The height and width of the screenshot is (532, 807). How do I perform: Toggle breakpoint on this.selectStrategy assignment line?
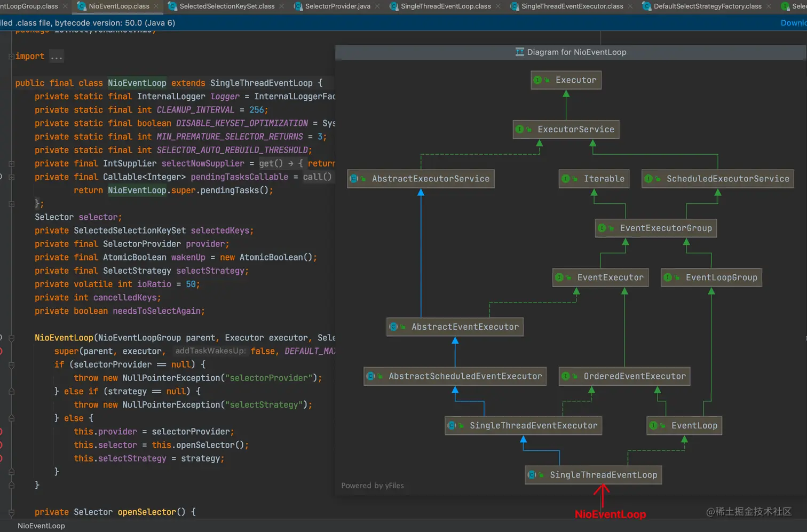[x=1, y=458]
